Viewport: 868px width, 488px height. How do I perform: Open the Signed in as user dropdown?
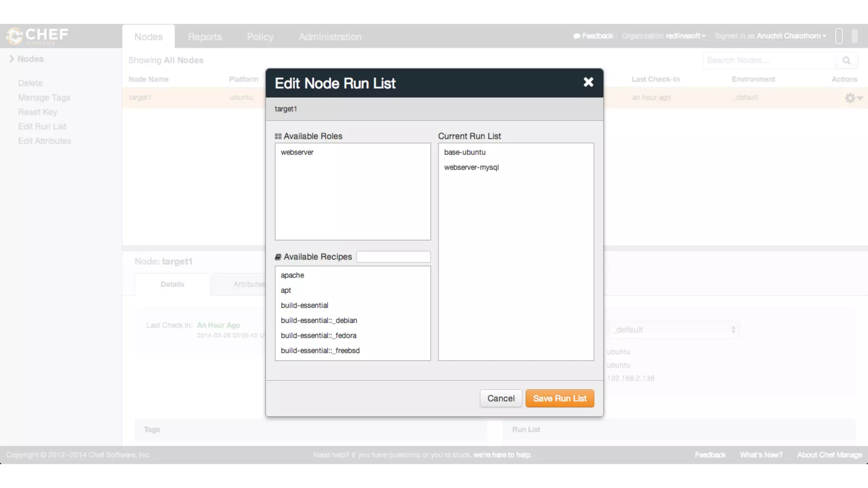(x=791, y=36)
